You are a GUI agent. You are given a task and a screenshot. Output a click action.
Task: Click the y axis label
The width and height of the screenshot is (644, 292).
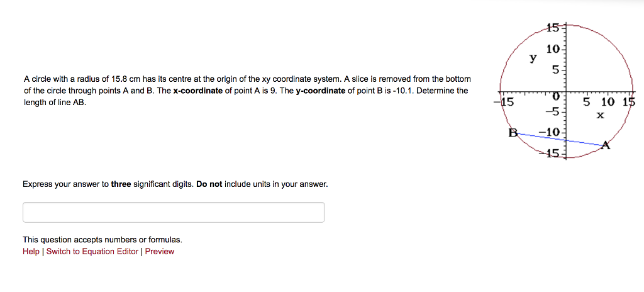pos(533,59)
